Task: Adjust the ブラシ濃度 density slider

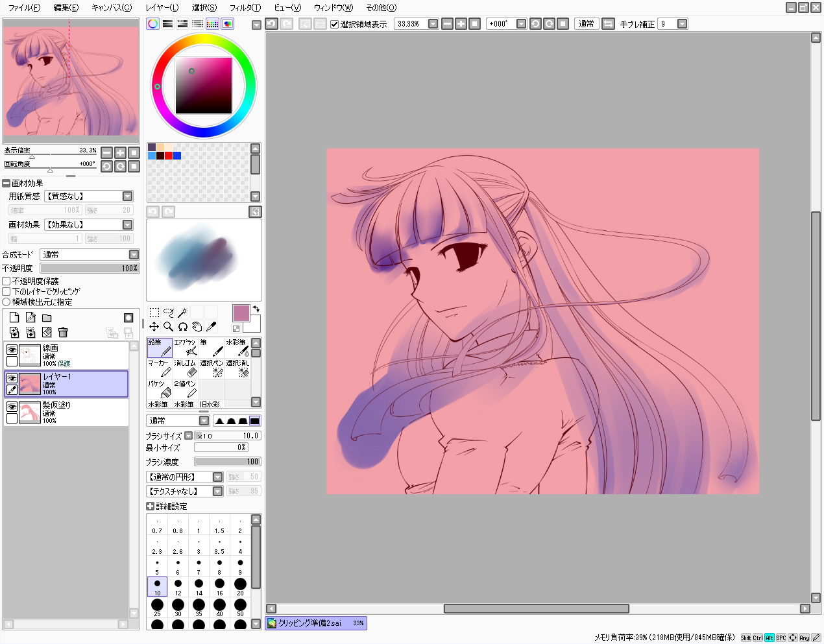Action: [227, 462]
